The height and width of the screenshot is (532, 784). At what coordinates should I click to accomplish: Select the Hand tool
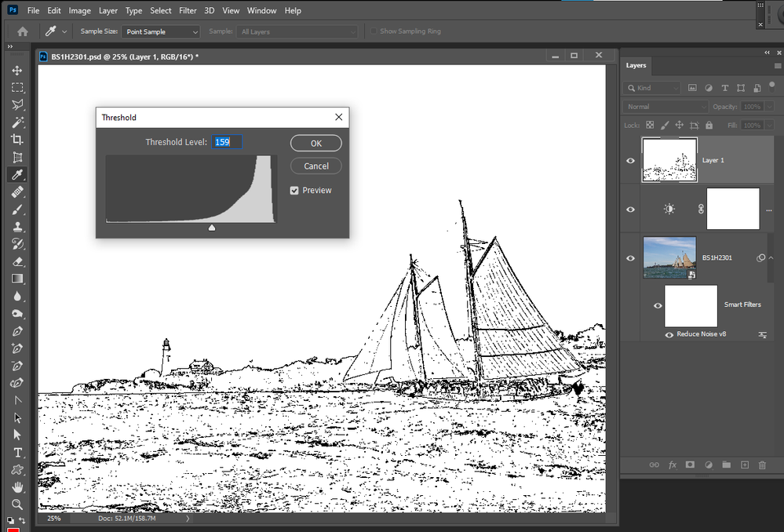17,487
